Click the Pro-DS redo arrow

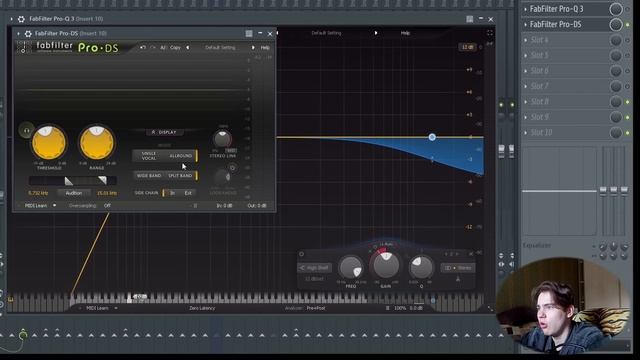[x=153, y=48]
